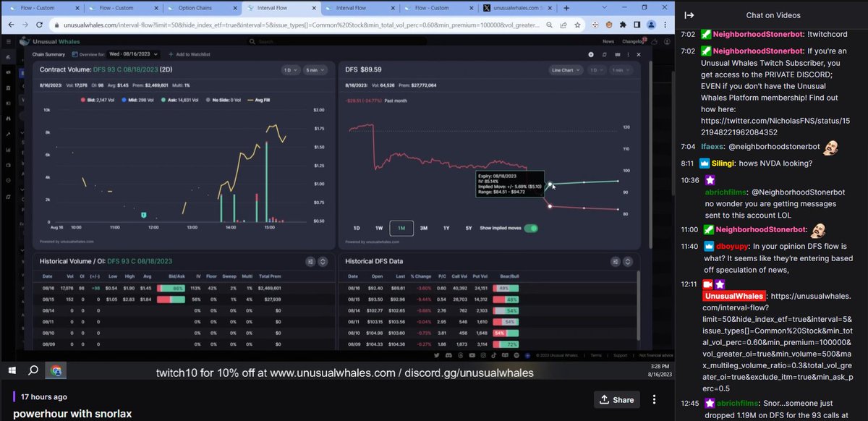Click the browser address bar
Viewport: 868px width, 421px height.
coord(289,24)
